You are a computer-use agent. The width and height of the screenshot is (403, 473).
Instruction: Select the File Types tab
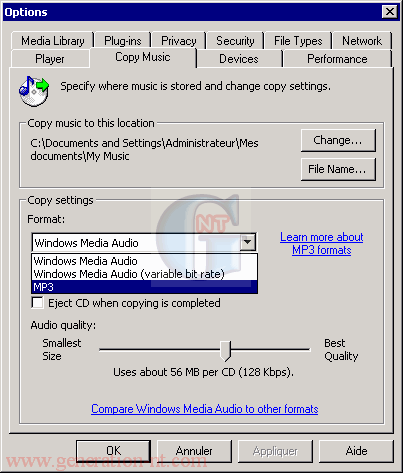coord(298,41)
